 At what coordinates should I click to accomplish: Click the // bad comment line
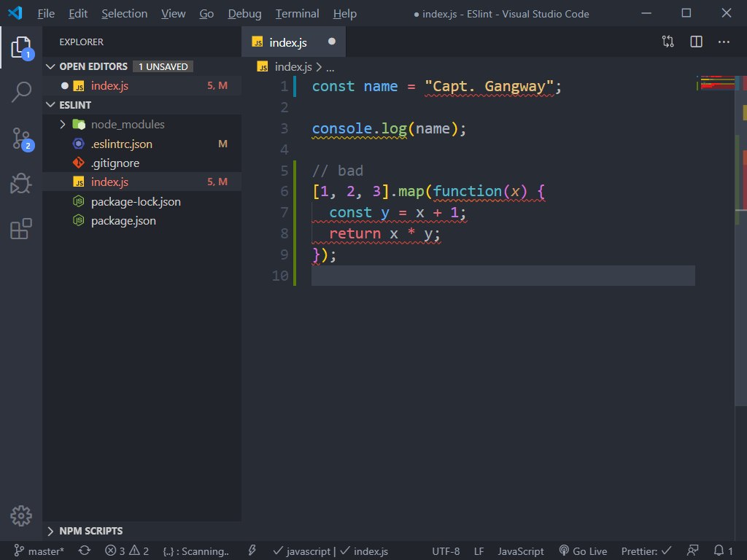(337, 171)
